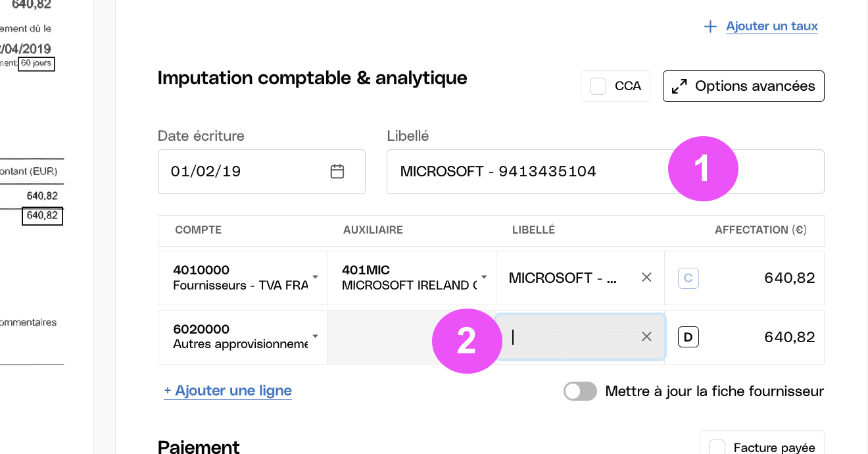
Task: Click the main Libellé text field
Action: [605, 172]
